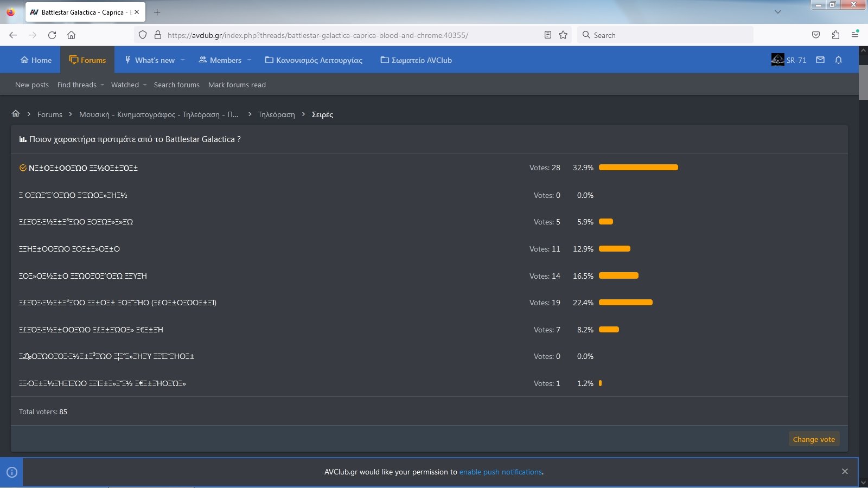Open Σειρές breadcrumb
Screen dimensions: 868x488
(x=322, y=114)
